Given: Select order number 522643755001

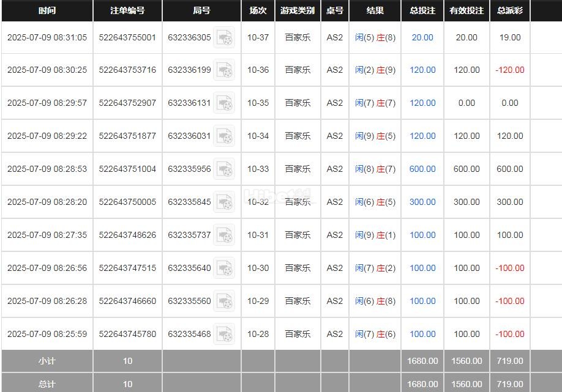Looking at the screenshot, I should (x=127, y=37).
